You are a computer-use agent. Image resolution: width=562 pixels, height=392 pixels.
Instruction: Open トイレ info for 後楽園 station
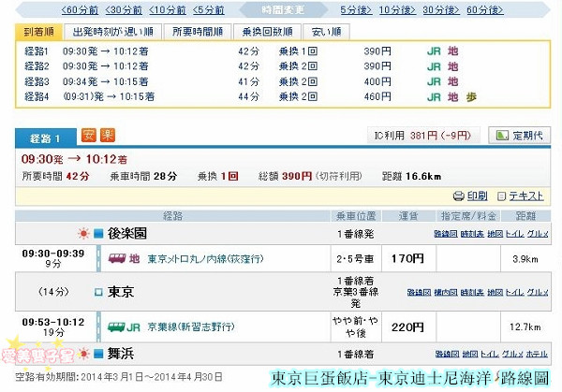click(x=514, y=234)
